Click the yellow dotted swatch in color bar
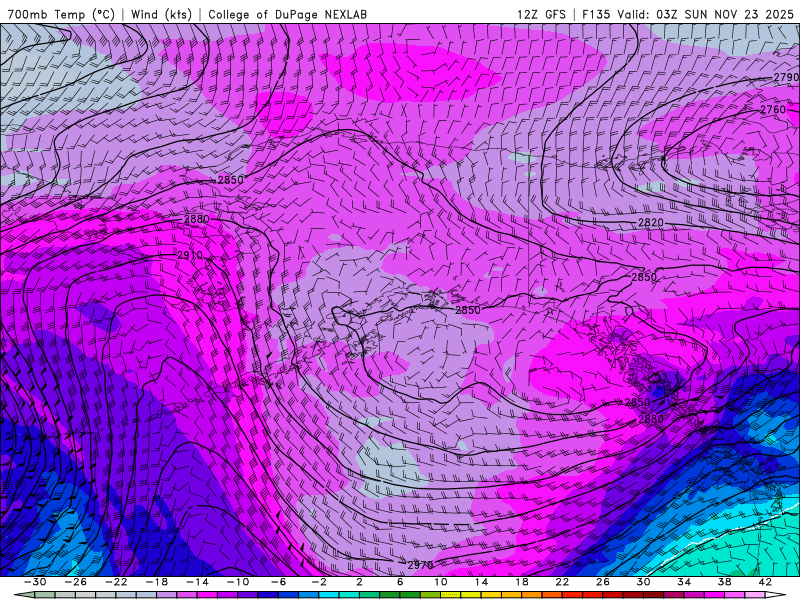This screenshot has width=800, height=600. coord(451,595)
